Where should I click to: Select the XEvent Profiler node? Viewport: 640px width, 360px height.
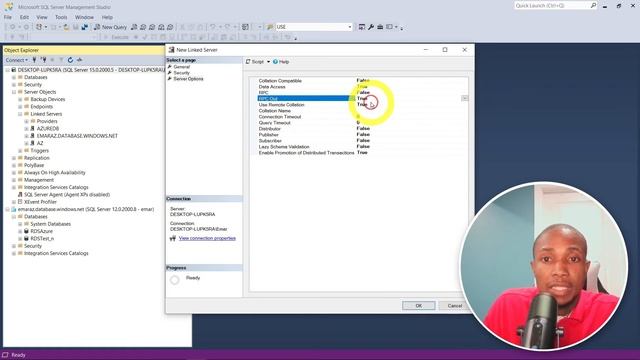[40, 202]
